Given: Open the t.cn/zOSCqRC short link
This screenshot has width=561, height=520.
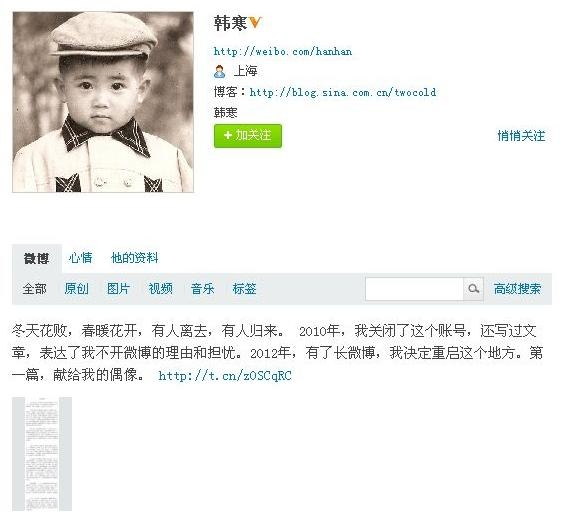Looking at the screenshot, I should 225,376.
